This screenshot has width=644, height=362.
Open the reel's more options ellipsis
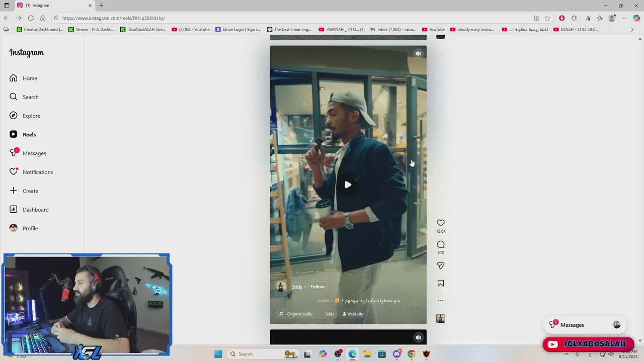click(441, 301)
